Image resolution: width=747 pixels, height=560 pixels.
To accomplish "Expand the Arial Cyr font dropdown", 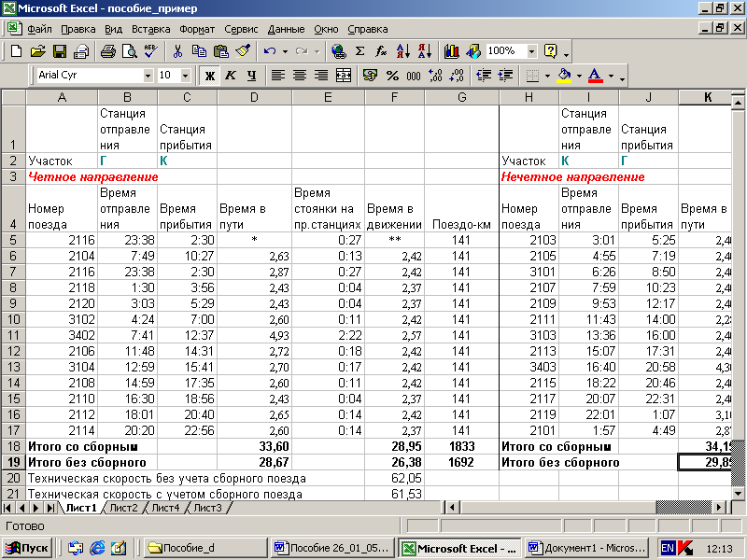I will [148, 76].
